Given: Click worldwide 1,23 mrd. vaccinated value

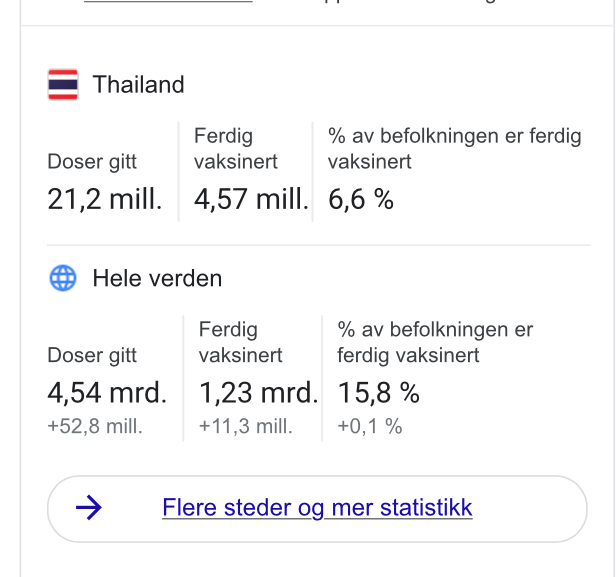Looking at the screenshot, I should [258, 393].
